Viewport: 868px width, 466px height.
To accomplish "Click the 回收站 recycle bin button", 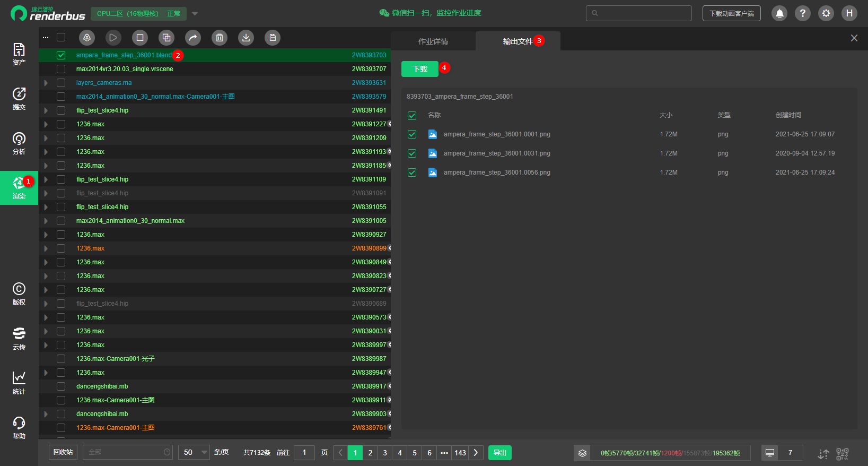I will pyautogui.click(x=63, y=452).
